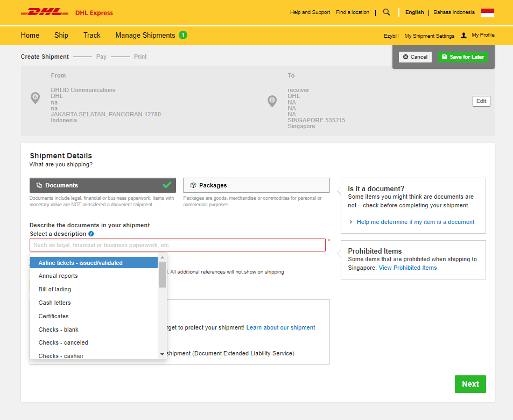Click the Create Shipment step label
Image resolution: width=513 pixels, height=420 pixels.
[45, 57]
